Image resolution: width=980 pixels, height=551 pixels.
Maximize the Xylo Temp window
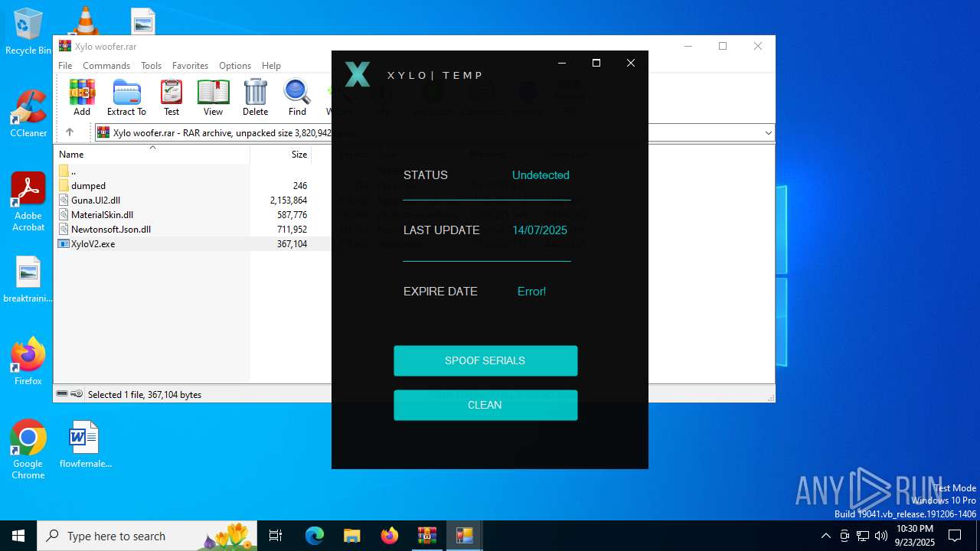(x=596, y=63)
